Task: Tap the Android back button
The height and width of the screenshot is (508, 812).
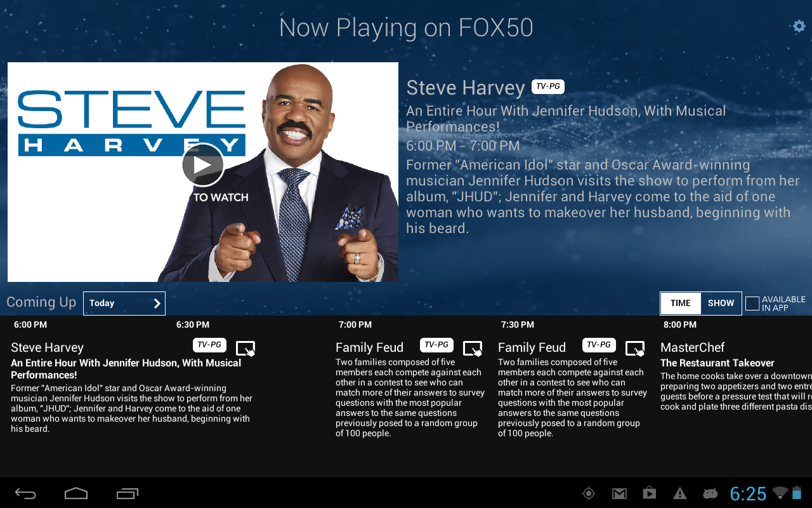Action: [x=25, y=493]
